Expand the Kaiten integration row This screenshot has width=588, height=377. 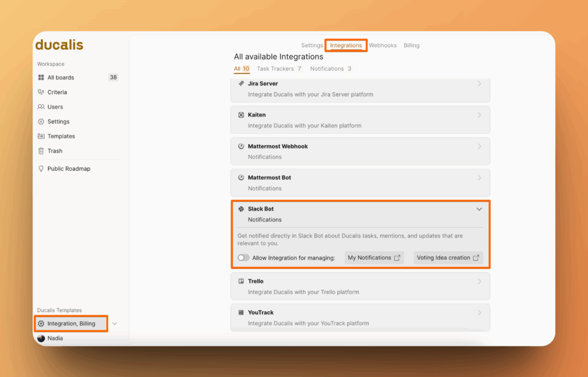[479, 115]
